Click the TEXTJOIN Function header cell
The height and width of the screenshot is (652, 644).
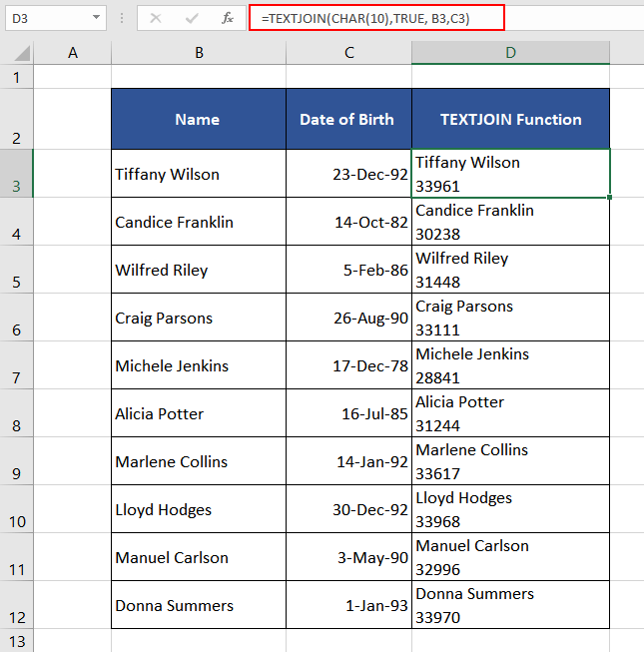[510, 119]
